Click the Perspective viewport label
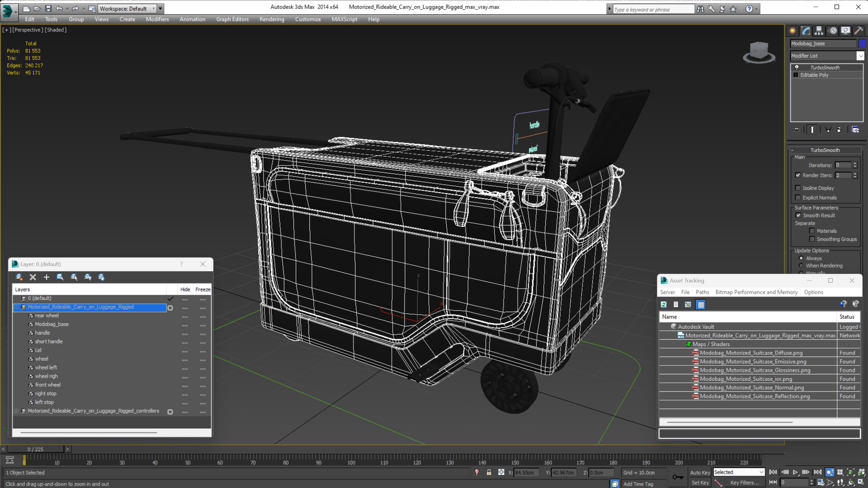 (x=28, y=29)
